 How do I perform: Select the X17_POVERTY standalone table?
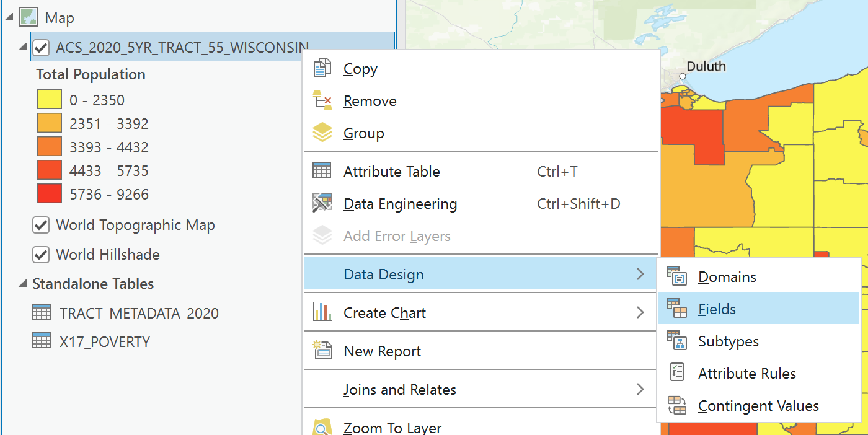pyautogui.click(x=104, y=341)
